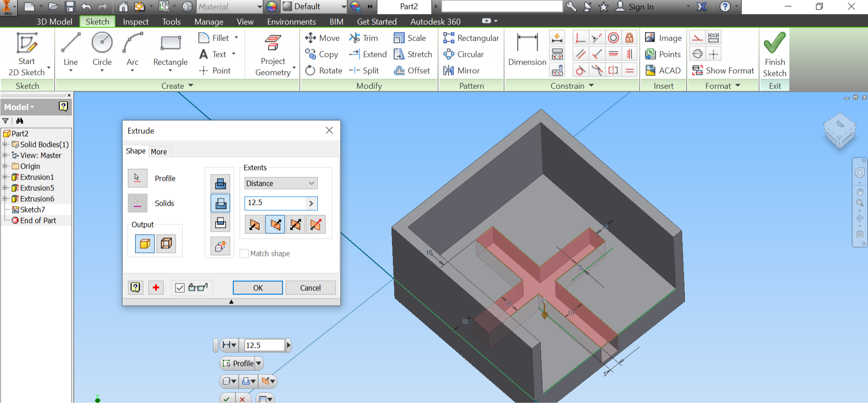This screenshot has width=868, height=403.
Task: Enable the Match shape checkbox
Action: pos(244,254)
